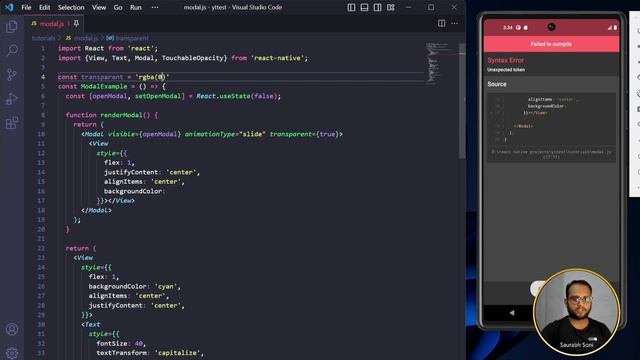Open the Extensions view
This screenshot has width=640, height=360.
tap(12, 123)
